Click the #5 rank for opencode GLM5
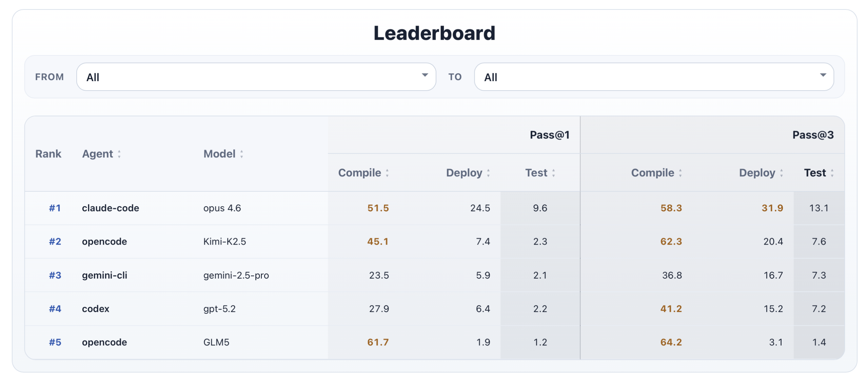Screen dimensions: 868x382 pyautogui.click(x=55, y=342)
